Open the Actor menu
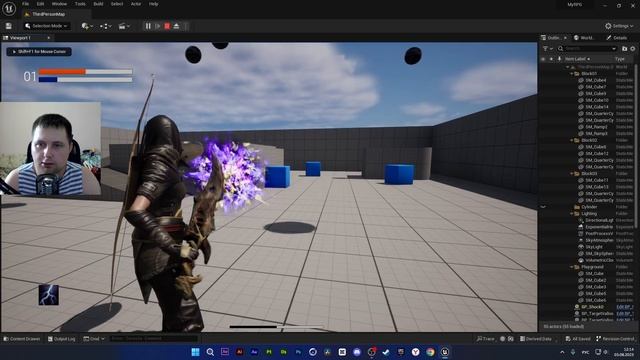The width and height of the screenshot is (640, 360). [x=136, y=4]
